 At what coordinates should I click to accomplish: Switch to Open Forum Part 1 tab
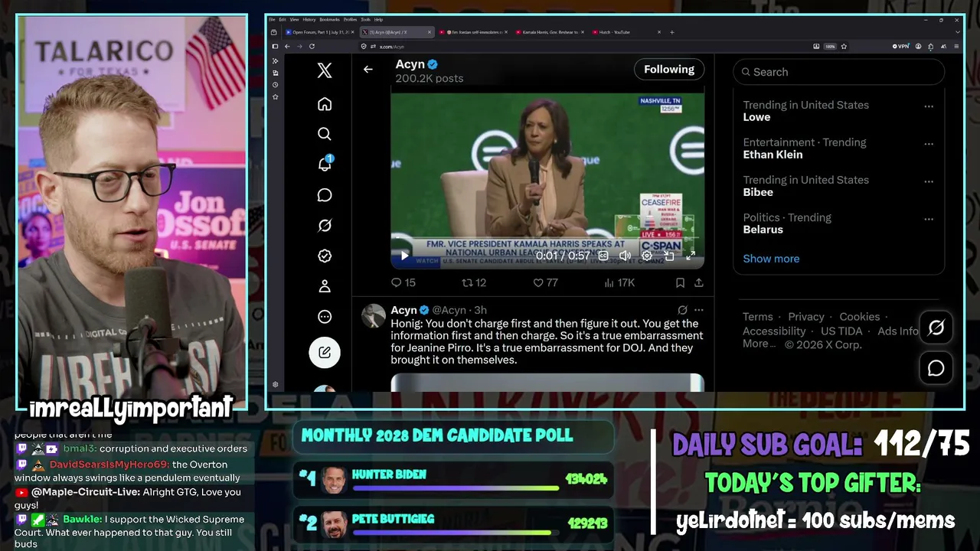coord(321,32)
